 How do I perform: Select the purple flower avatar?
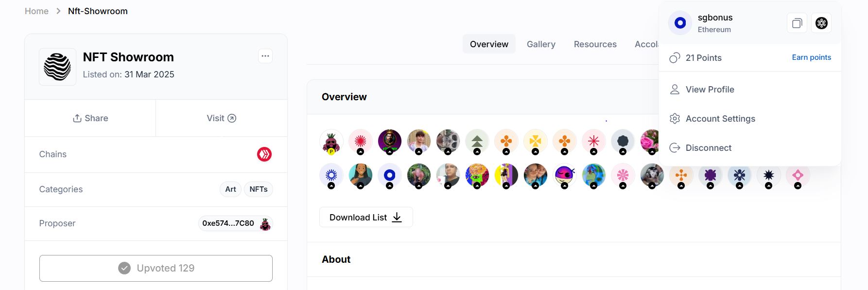tap(711, 176)
